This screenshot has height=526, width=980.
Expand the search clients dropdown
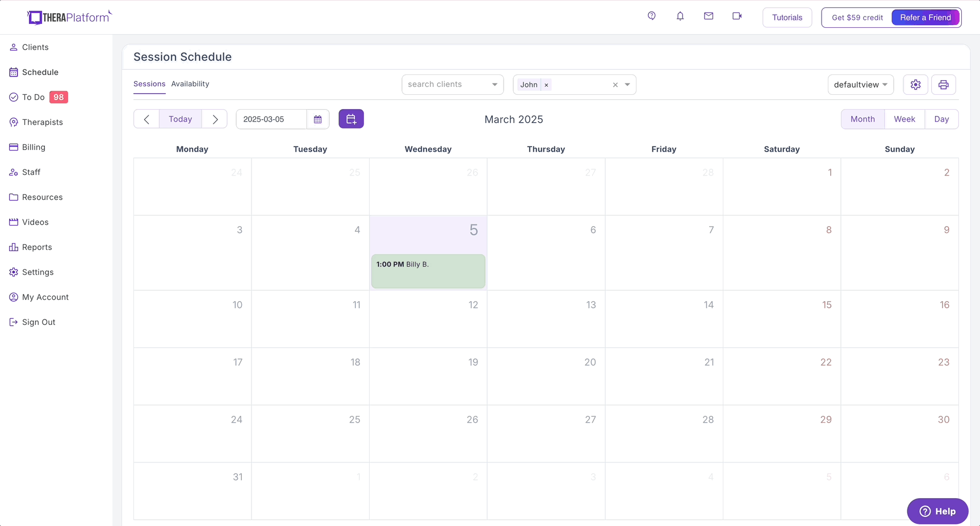[x=495, y=85]
